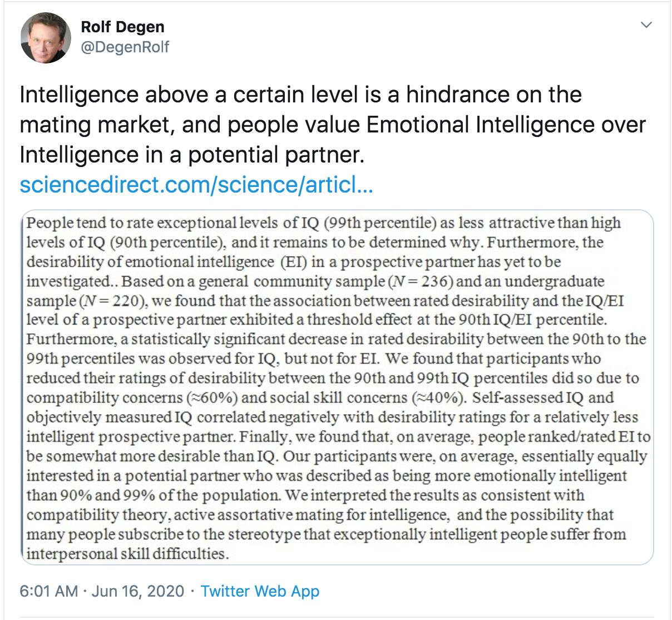Click "interpersonal skill difficulties." in the abstract
672x620 pixels.
pos(127,554)
